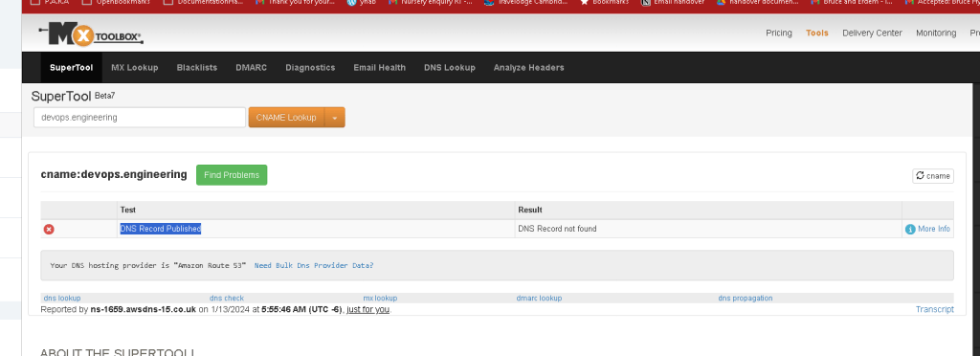The height and width of the screenshot is (356, 980).
Task: Switch to the Diagnostics tab
Action: (x=310, y=67)
